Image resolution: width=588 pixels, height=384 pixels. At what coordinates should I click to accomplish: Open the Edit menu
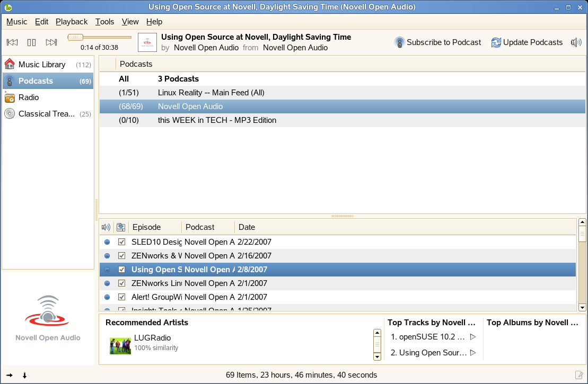coord(42,22)
